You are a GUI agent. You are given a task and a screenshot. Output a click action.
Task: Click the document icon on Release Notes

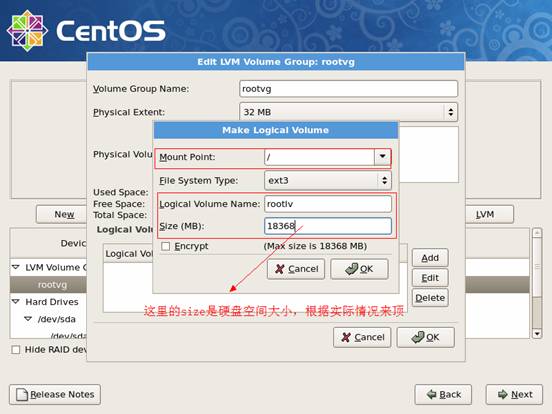pyautogui.click(x=22, y=394)
